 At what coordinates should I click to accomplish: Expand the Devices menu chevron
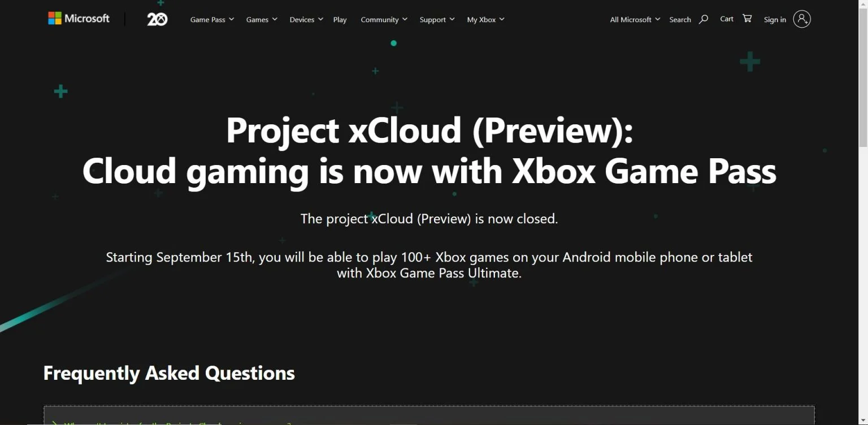[320, 19]
